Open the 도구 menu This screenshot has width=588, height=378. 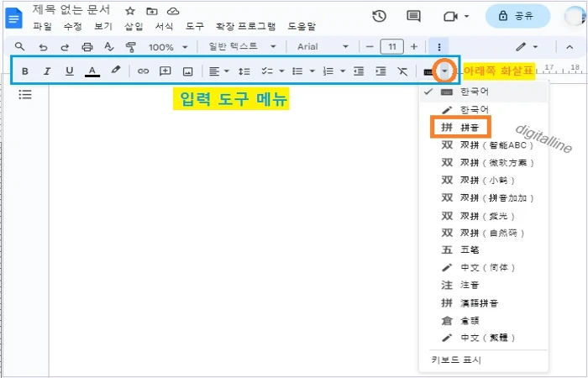[x=195, y=26]
